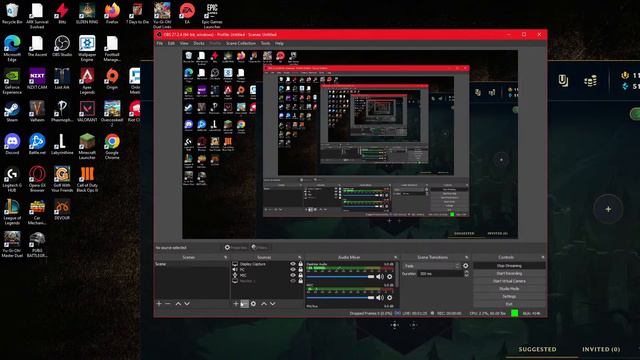This screenshot has width=640, height=360.
Task: Open transition properties gear beside Fade
Action: tap(466, 266)
